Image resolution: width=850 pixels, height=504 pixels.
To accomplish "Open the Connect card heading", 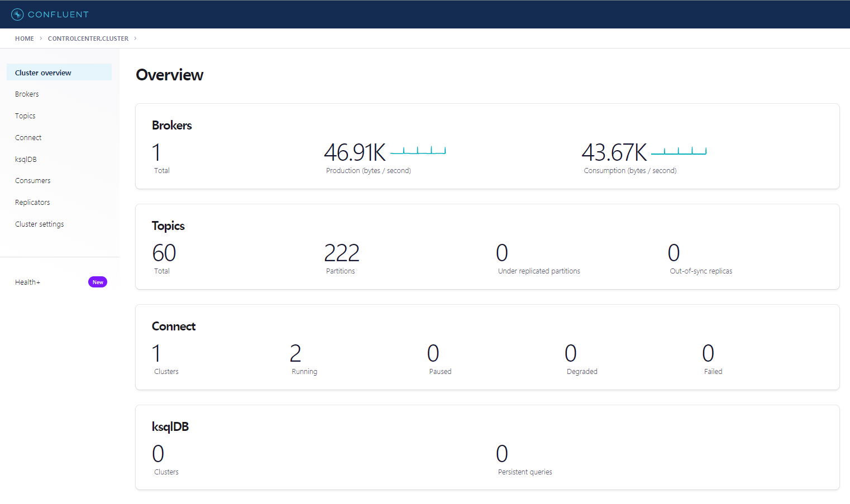I will [x=174, y=327].
